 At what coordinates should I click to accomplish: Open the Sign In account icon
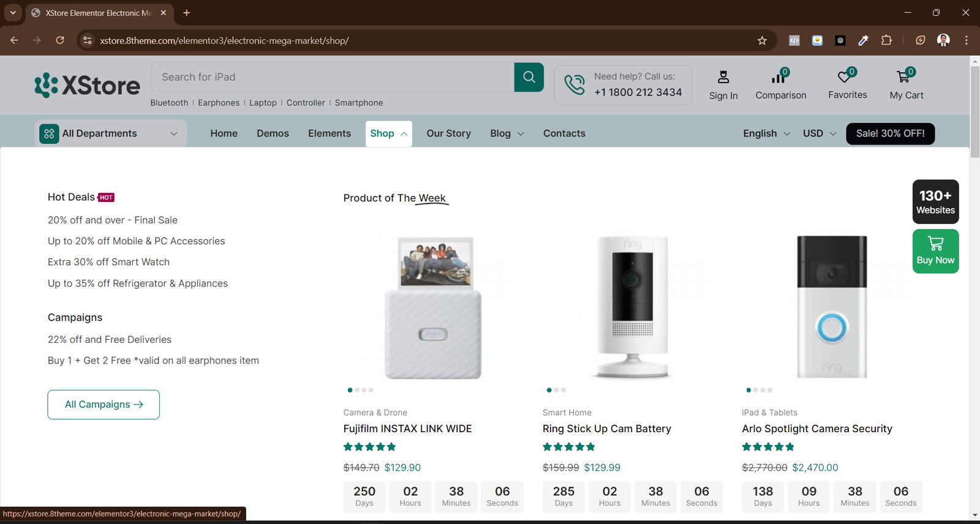(723, 78)
